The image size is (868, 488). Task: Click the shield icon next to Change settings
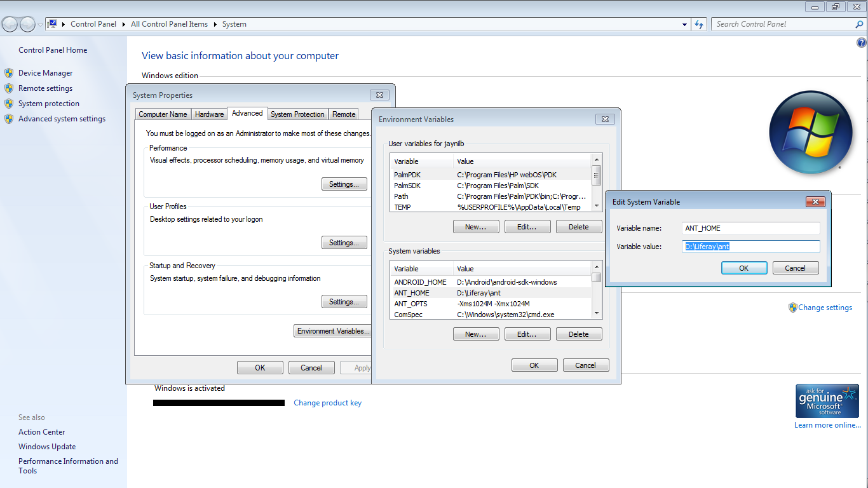pyautogui.click(x=792, y=308)
